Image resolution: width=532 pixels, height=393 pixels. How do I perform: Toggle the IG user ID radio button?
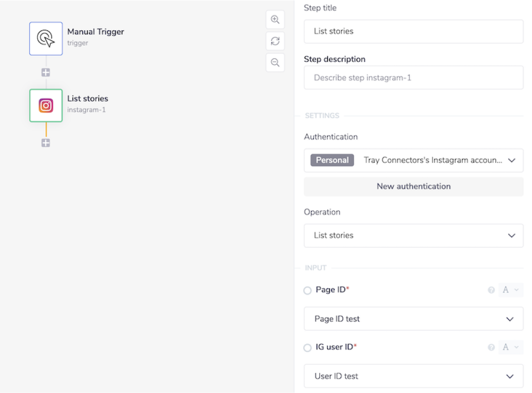307,348
